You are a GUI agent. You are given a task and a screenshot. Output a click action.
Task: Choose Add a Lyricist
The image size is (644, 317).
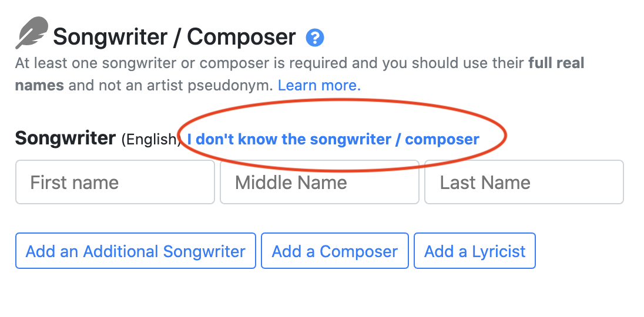pyautogui.click(x=475, y=251)
